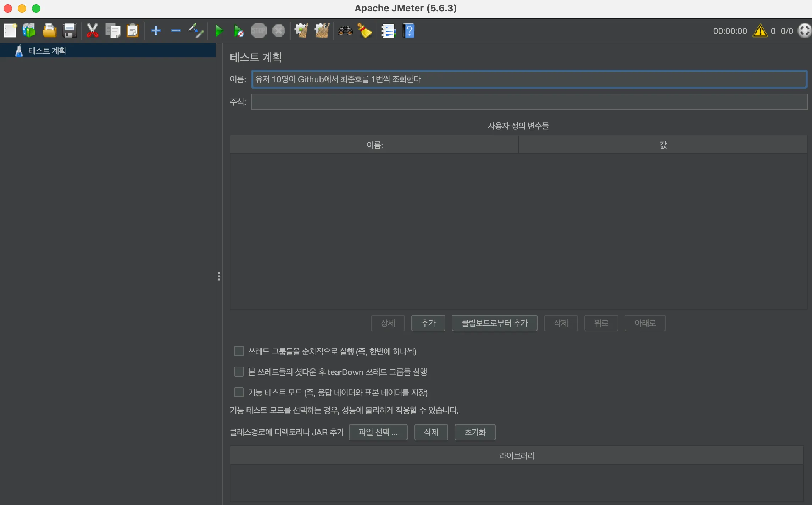Click the Open file folder icon
The width and height of the screenshot is (812, 505).
pos(49,31)
